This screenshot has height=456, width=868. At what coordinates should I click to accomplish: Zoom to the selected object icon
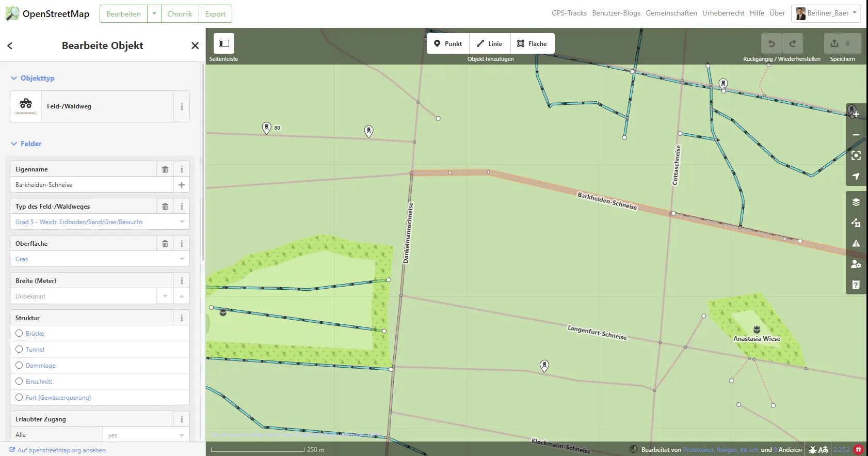coord(856,155)
